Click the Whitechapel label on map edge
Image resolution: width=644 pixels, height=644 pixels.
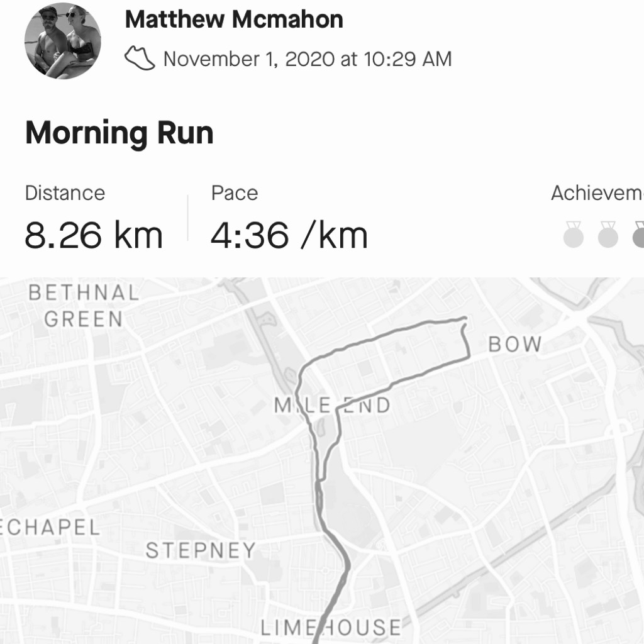(x=50, y=527)
